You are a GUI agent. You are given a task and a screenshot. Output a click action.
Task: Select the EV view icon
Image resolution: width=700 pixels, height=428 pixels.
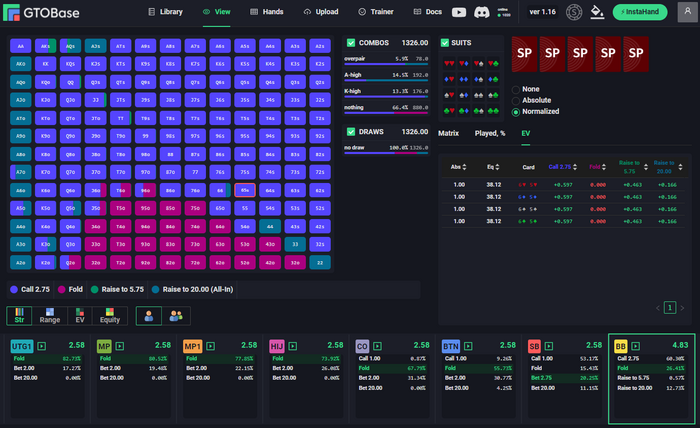click(80, 316)
